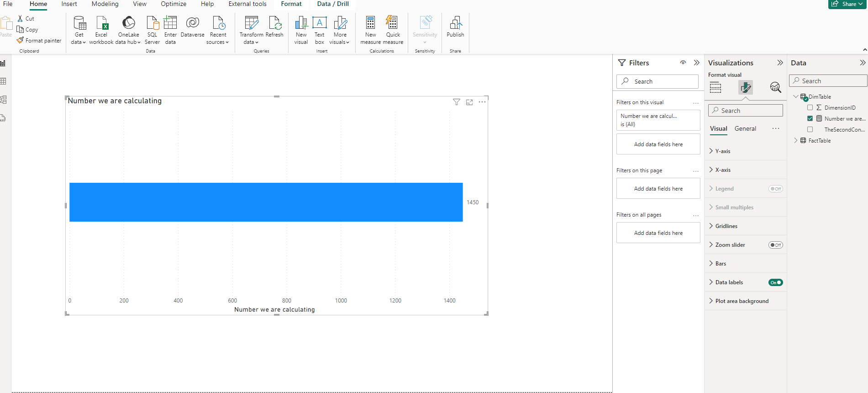
Task: Select Format visual paintbrush icon
Action: pos(746,87)
